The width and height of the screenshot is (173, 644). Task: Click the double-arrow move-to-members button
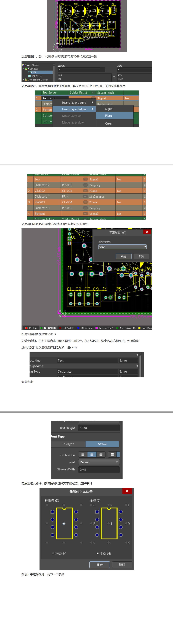click(114, 77)
